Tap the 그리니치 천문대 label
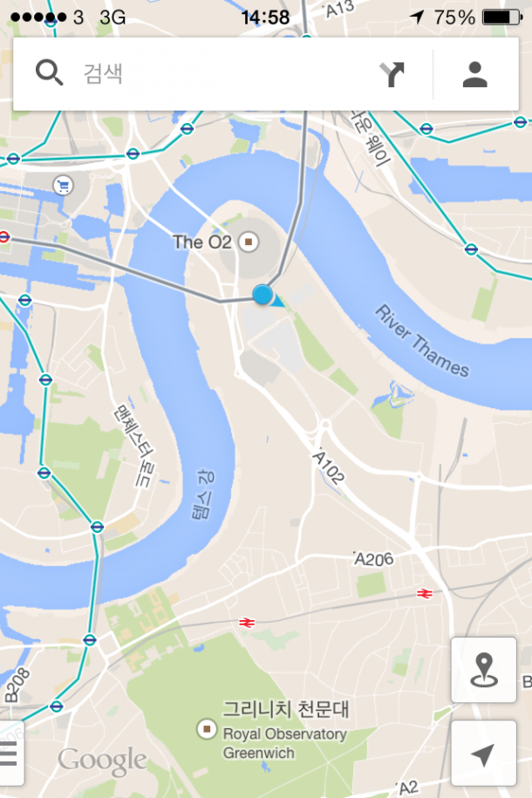The width and height of the screenshot is (532, 798). click(285, 709)
